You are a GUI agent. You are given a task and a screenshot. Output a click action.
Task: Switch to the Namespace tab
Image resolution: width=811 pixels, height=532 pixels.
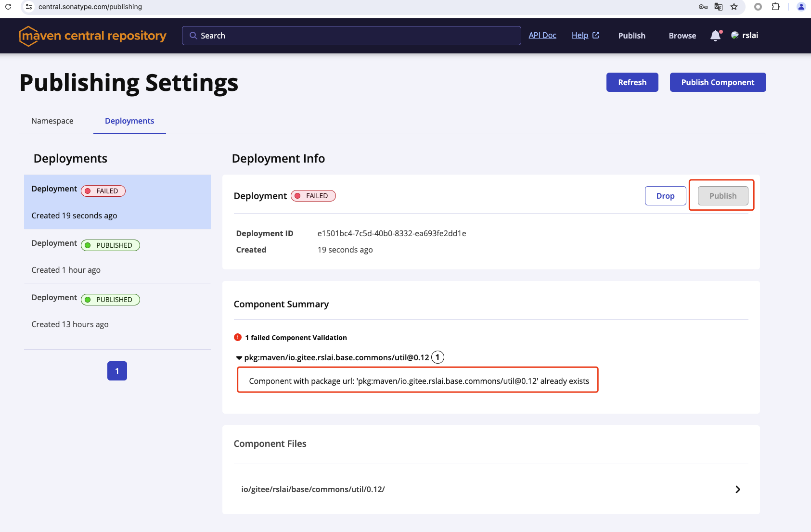52,121
